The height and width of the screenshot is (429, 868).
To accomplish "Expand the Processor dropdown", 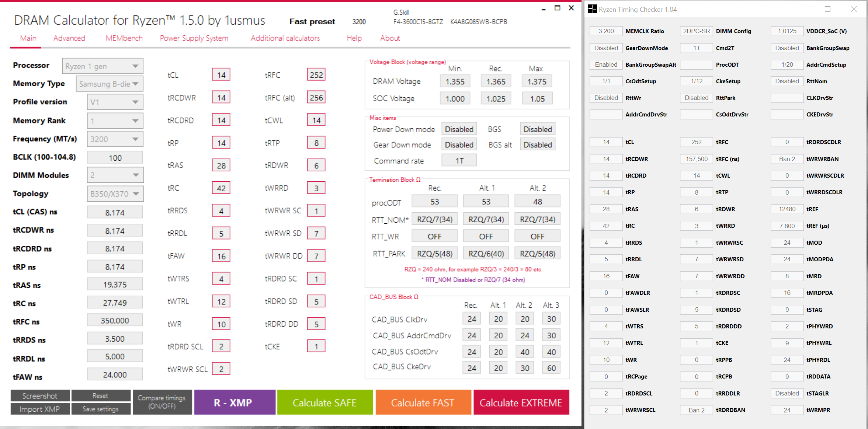I will click(103, 66).
